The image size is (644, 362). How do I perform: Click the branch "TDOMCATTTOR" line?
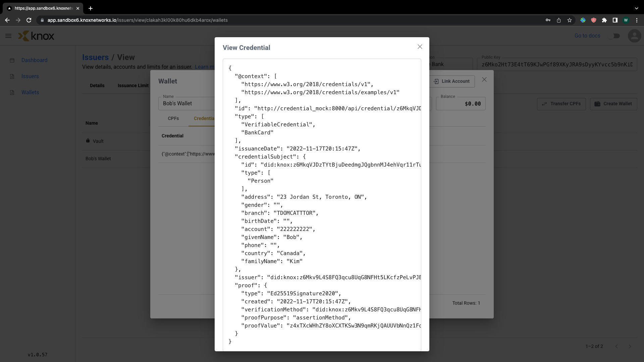(x=280, y=213)
